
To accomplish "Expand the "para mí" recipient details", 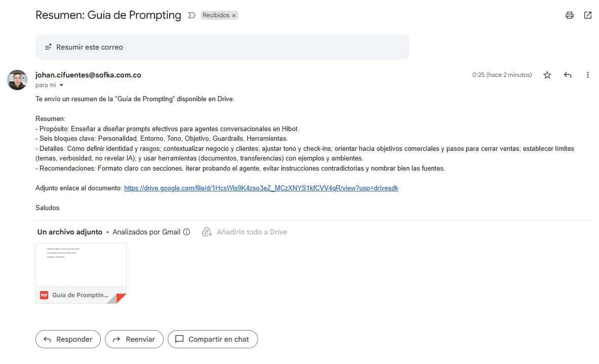I will click(61, 86).
